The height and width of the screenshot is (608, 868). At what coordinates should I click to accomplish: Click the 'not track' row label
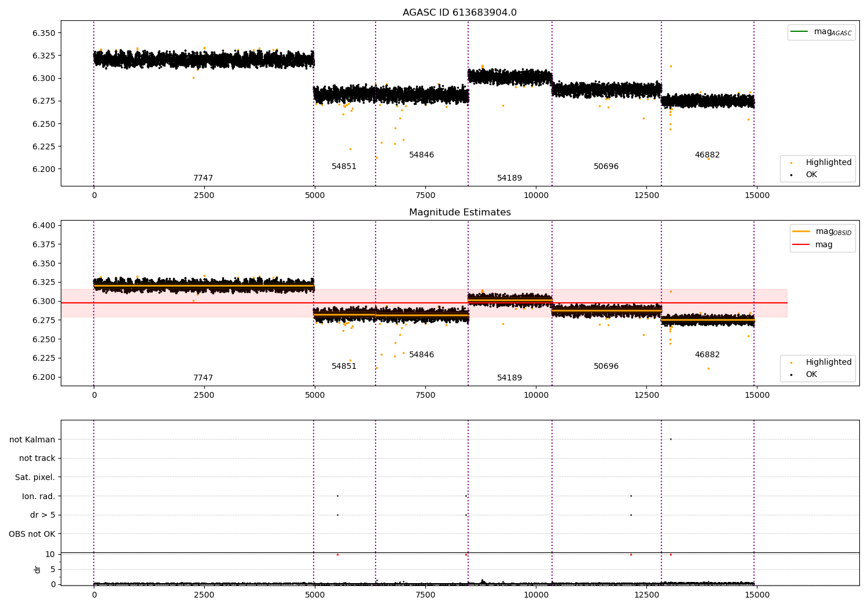(37, 459)
